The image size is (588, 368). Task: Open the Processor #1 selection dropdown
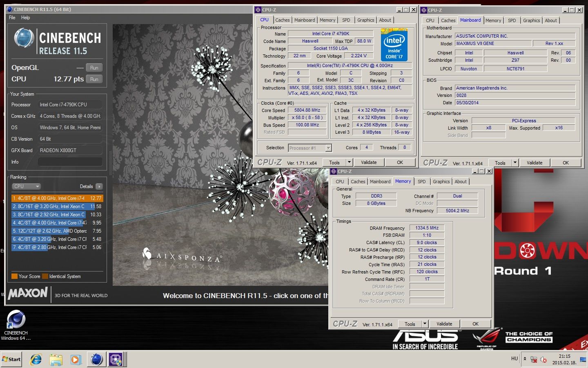[310, 148]
